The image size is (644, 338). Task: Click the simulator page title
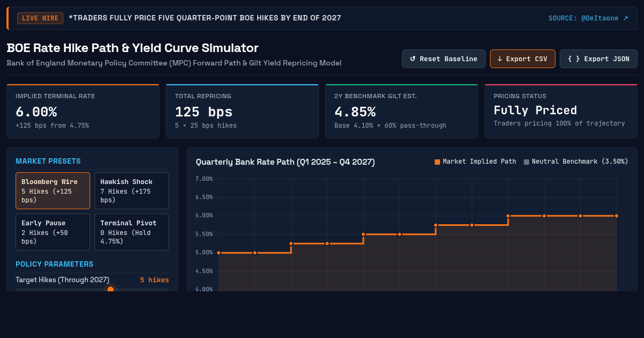[x=133, y=48]
